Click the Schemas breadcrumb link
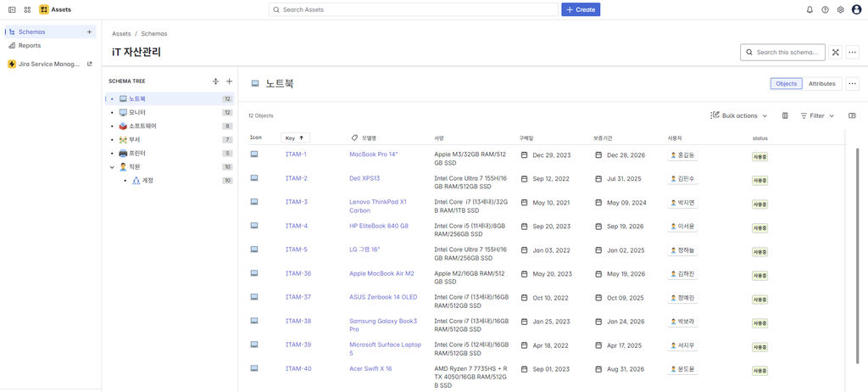 154,34
